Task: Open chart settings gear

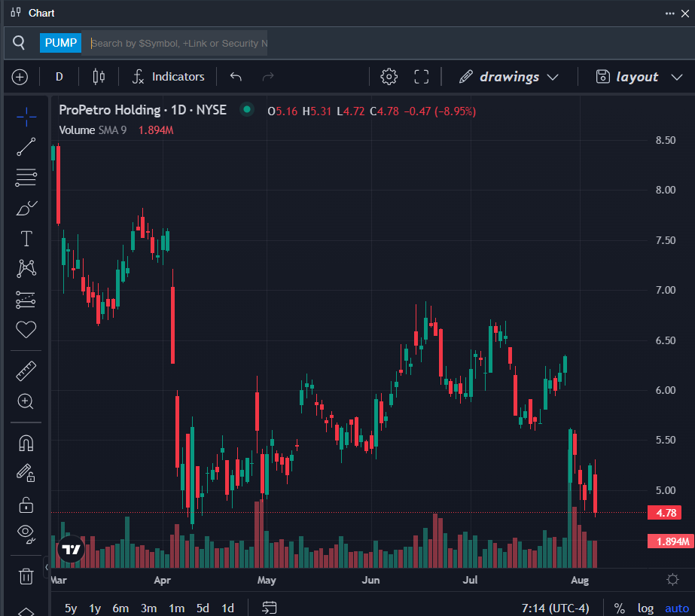Action: pyautogui.click(x=389, y=77)
